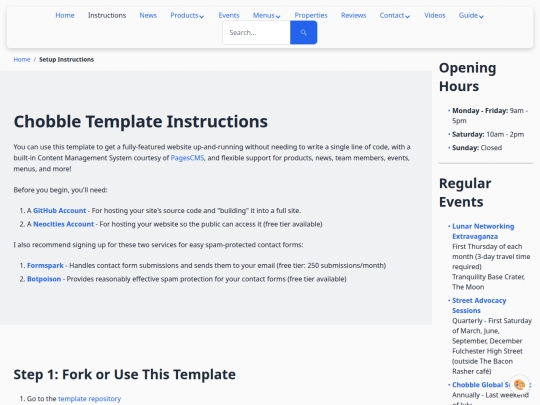Open the Videos nav item
540x405 pixels.
click(x=435, y=15)
